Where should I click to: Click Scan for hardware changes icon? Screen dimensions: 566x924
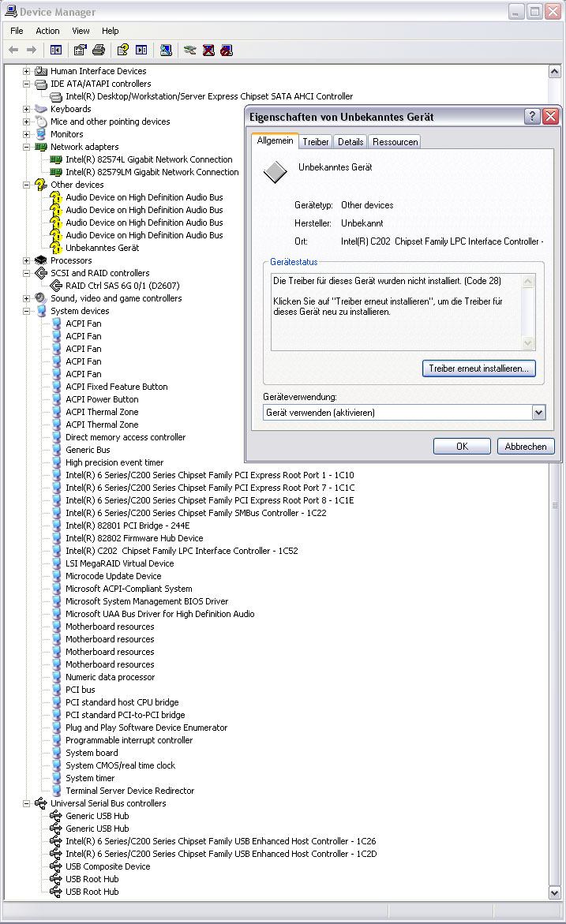point(167,50)
